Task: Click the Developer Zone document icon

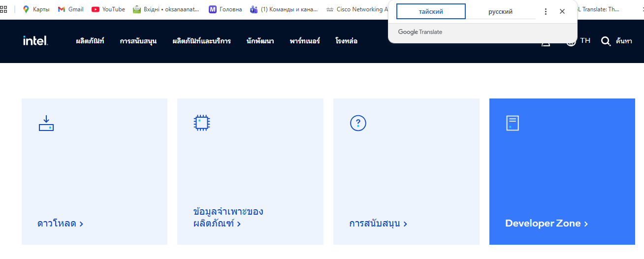Action: pyautogui.click(x=513, y=123)
